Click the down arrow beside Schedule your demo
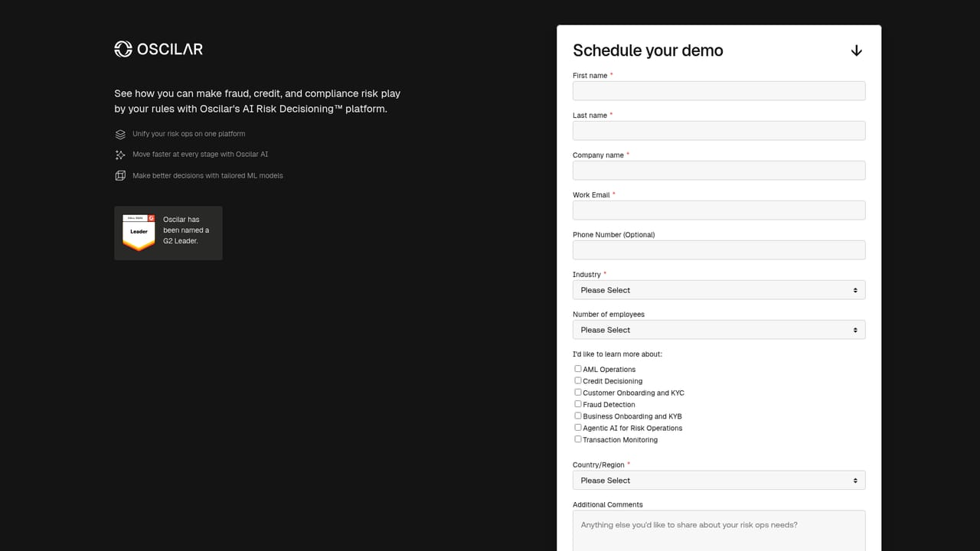 pyautogui.click(x=857, y=51)
